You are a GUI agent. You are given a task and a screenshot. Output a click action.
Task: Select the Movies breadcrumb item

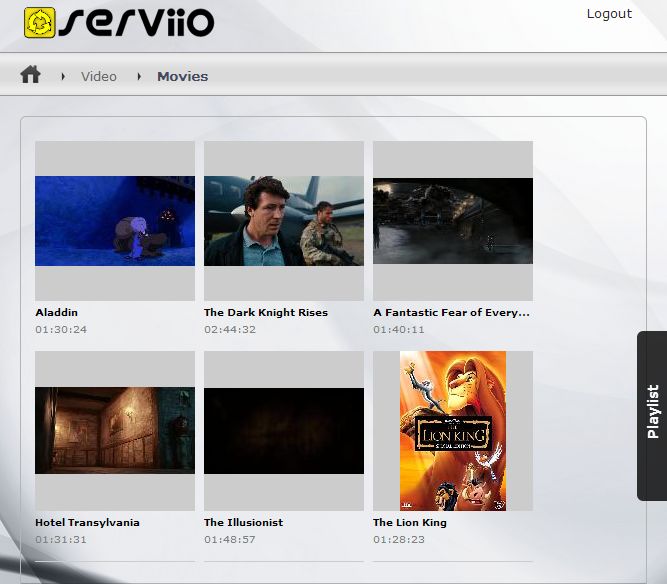(x=182, y=76)
